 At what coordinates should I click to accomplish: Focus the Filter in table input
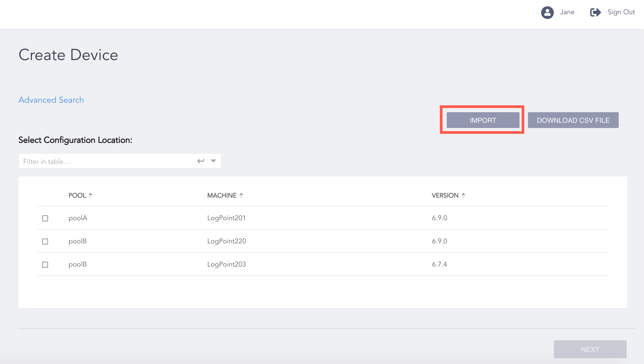[x=105, y=161]
